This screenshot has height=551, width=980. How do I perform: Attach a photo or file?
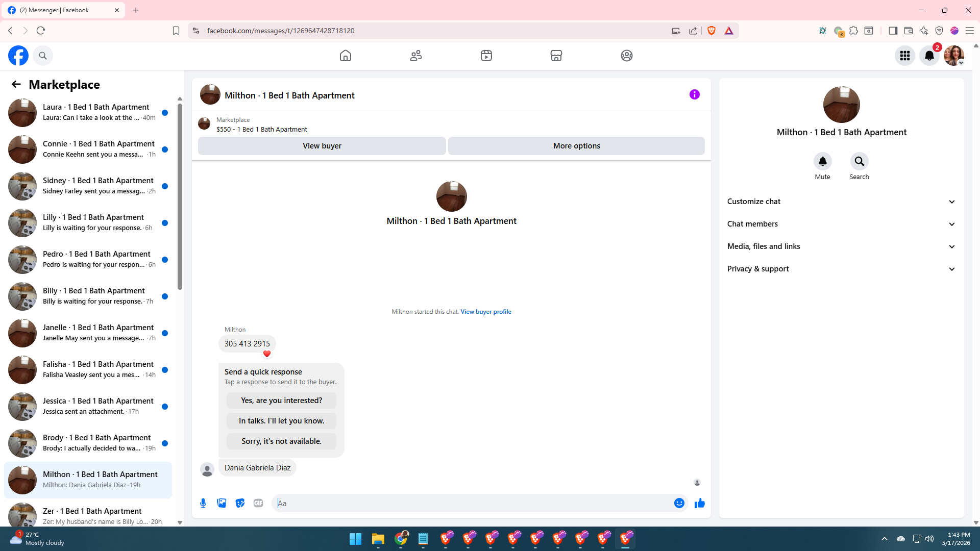(222, 503)
